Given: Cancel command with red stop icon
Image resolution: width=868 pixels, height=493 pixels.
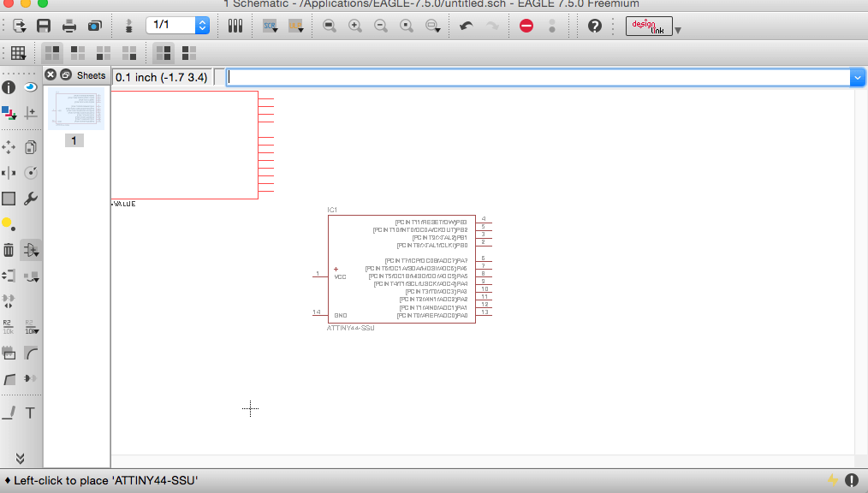Looking at the screenshot, I should tap(526, 26).
